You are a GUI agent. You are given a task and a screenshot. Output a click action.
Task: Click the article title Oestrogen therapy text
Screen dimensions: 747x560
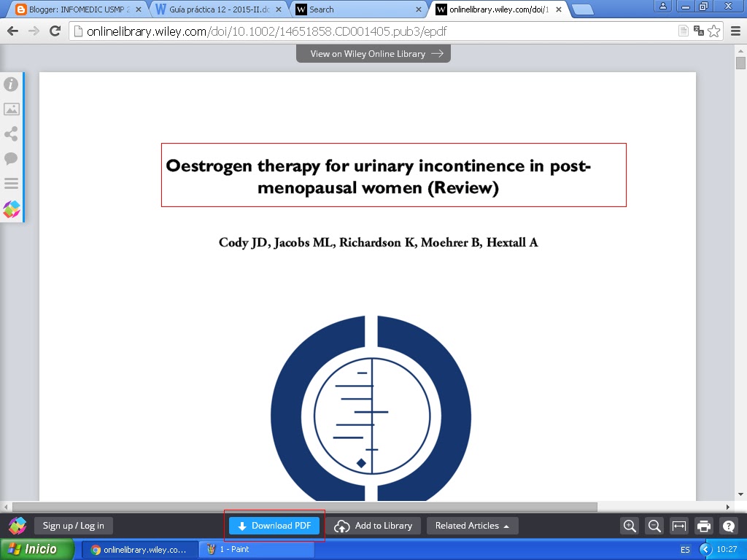[x=379, y=176]
